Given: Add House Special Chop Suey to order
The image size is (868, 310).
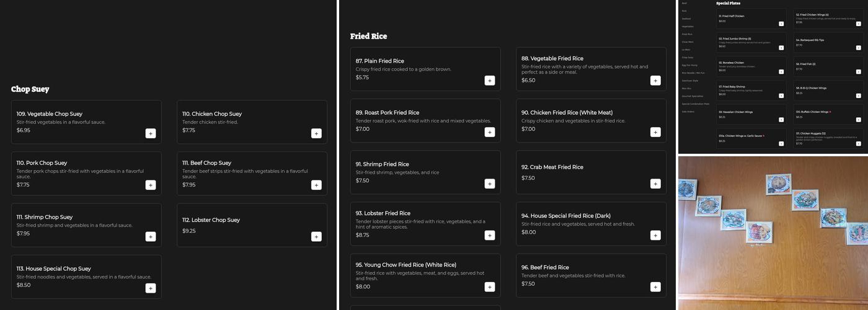Looking at the screenshot, I should [151, 288].
